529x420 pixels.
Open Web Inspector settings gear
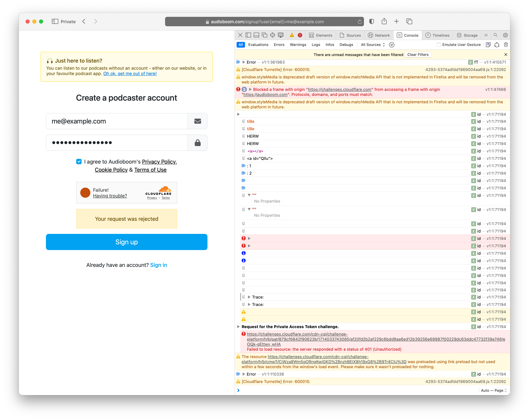click(505, 35)
